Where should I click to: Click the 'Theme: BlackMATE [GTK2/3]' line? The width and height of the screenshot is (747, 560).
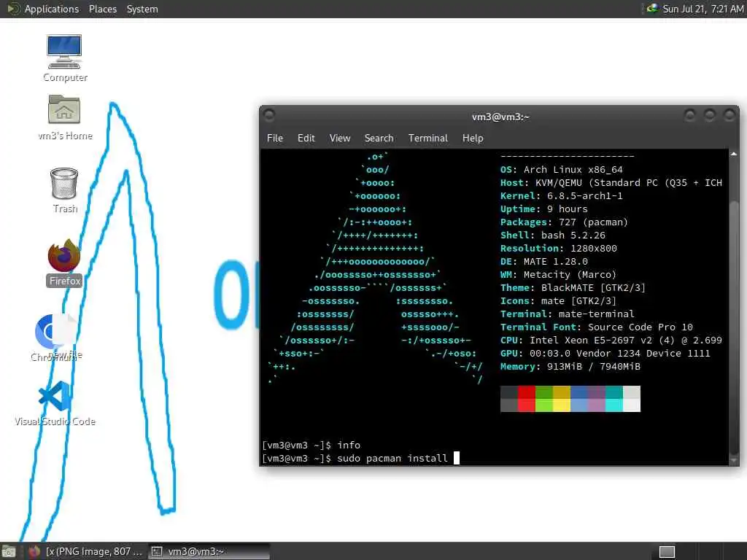(x=573, y=287)
